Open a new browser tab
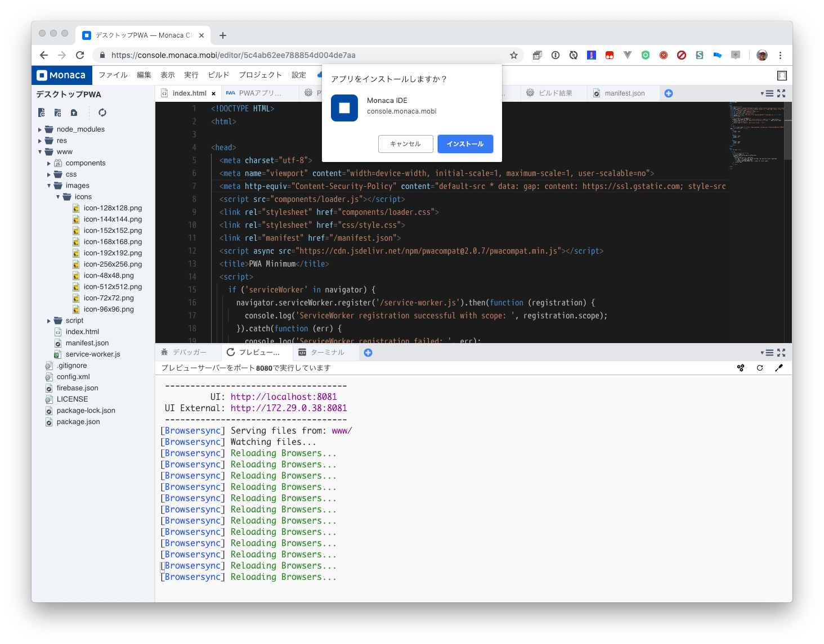 (223, 35)
